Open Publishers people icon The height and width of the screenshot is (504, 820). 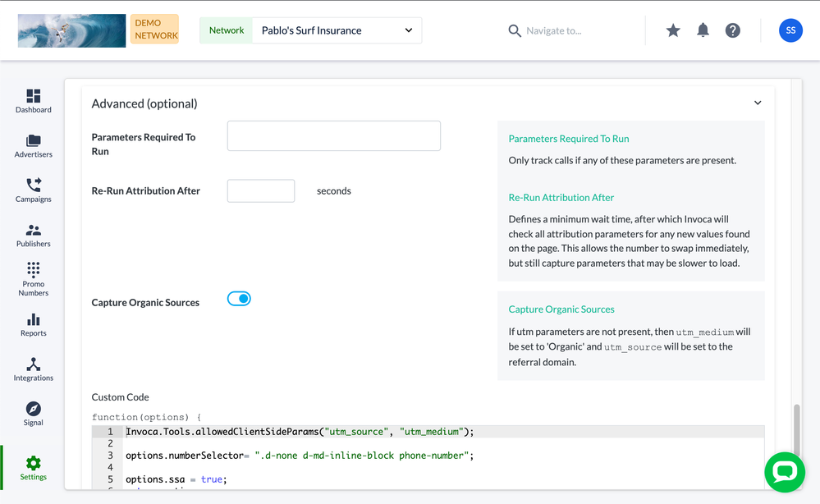click(x=34, y=230)
